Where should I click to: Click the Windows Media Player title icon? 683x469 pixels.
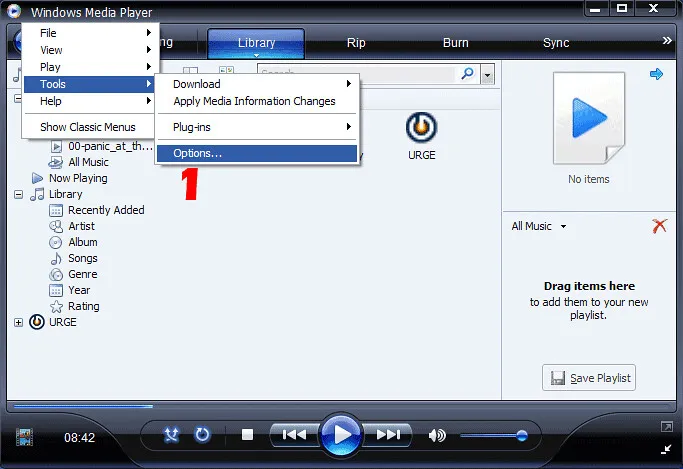[x=14, y=11]
